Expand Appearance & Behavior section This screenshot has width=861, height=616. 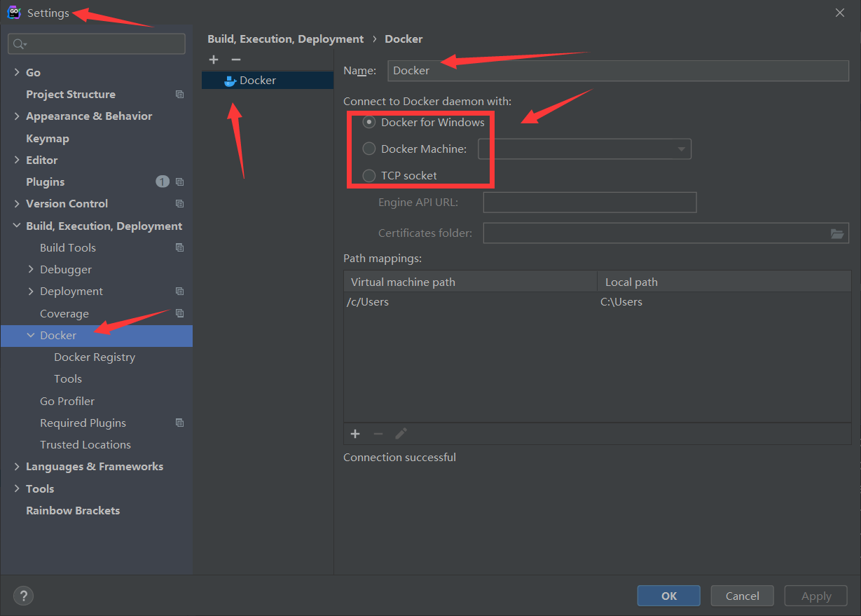click(17, 116)
